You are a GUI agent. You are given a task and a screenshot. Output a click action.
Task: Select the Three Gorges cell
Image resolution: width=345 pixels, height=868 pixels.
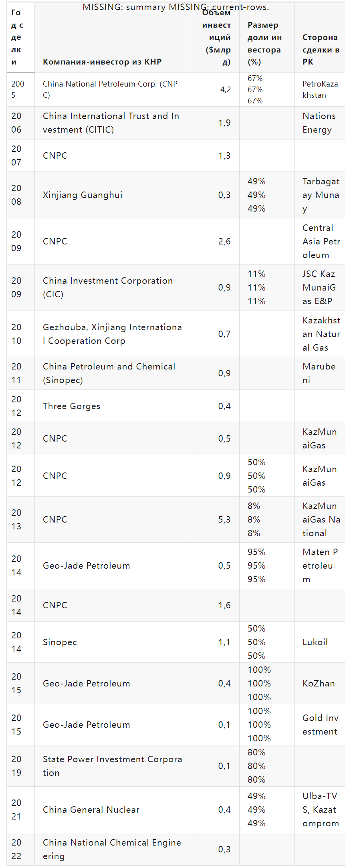(72, 406)
